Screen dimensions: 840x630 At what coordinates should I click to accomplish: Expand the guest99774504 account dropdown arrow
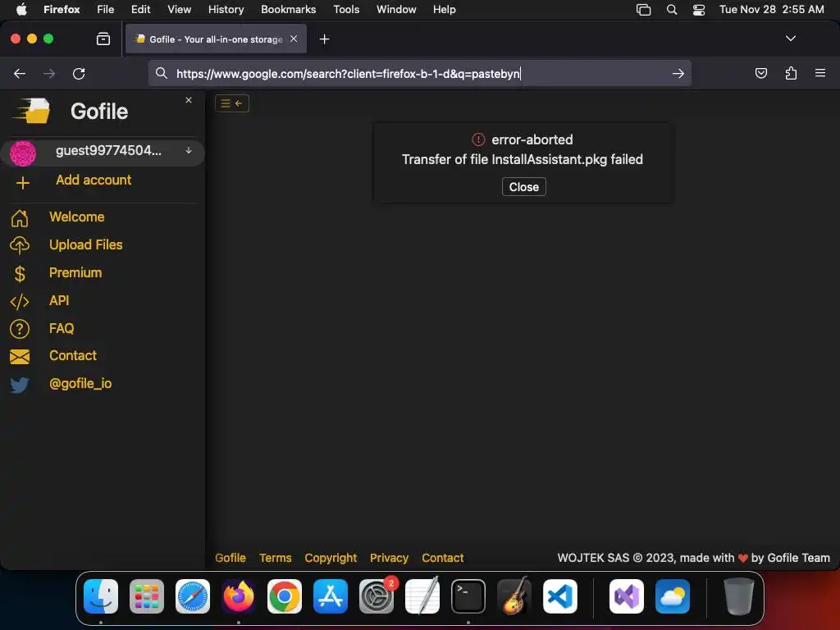point(189,151)
